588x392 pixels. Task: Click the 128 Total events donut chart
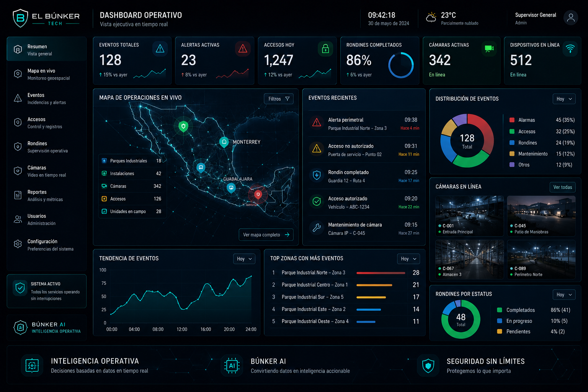click(467, 140)
